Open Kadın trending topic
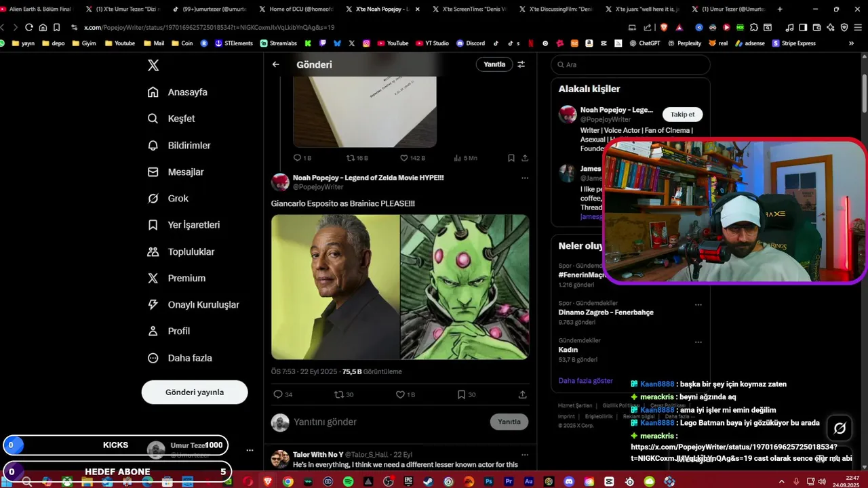Screen dimensions: 868x488 click(568, 350)
